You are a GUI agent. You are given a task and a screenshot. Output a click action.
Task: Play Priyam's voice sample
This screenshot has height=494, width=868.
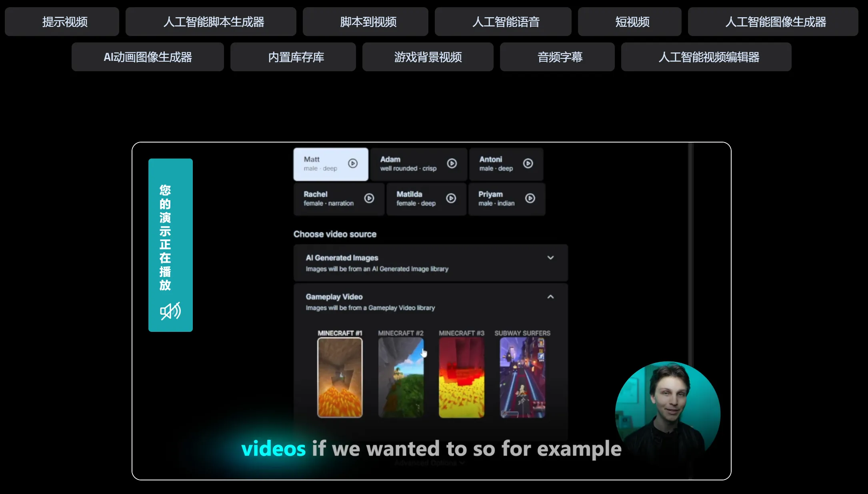(530, 198)
